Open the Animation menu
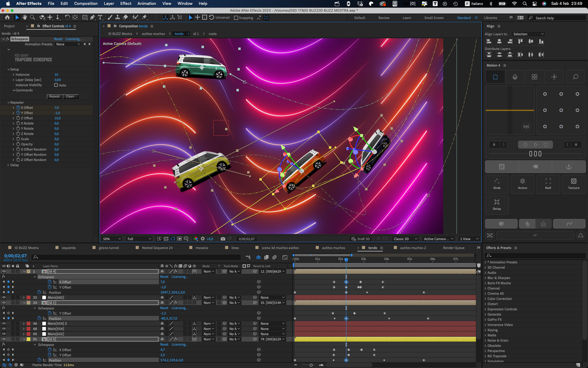Image resolution: width=588 pixels, height=368 pixels. (146, 3)
